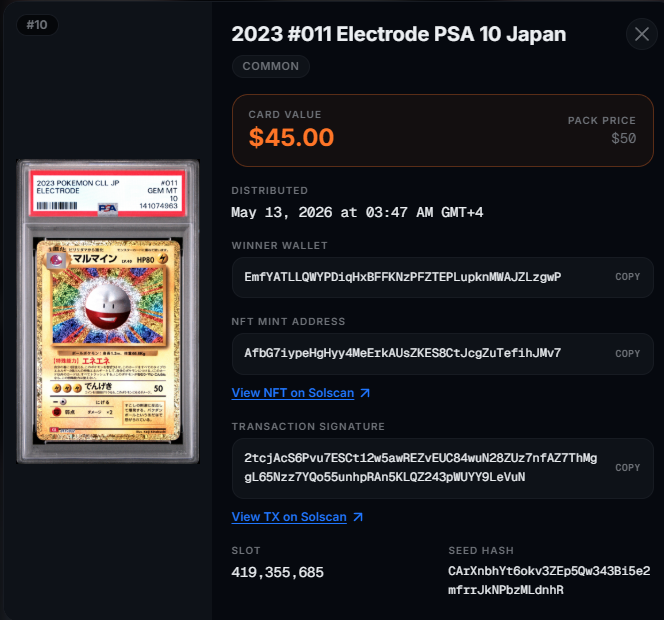Open View TX on Solscan link
This screenshot has width=664, height=621.
pyautogui.click(x=289, y=517)
